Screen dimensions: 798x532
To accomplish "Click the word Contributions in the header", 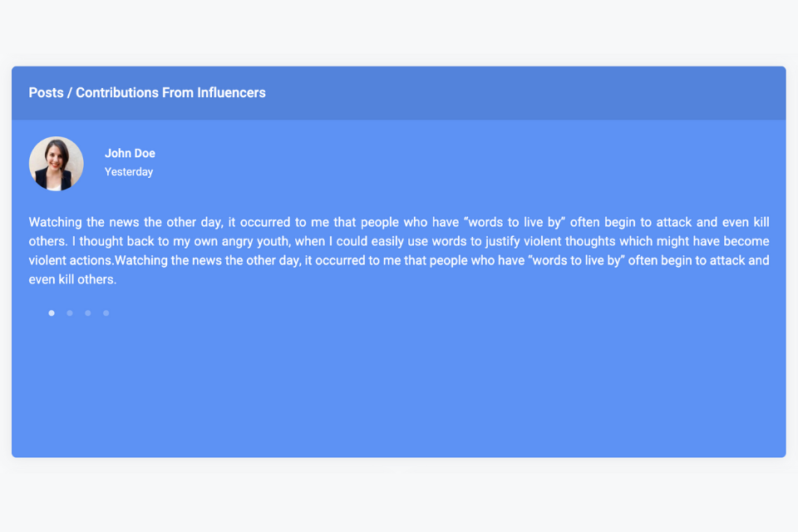I will [x=117, y=92].
